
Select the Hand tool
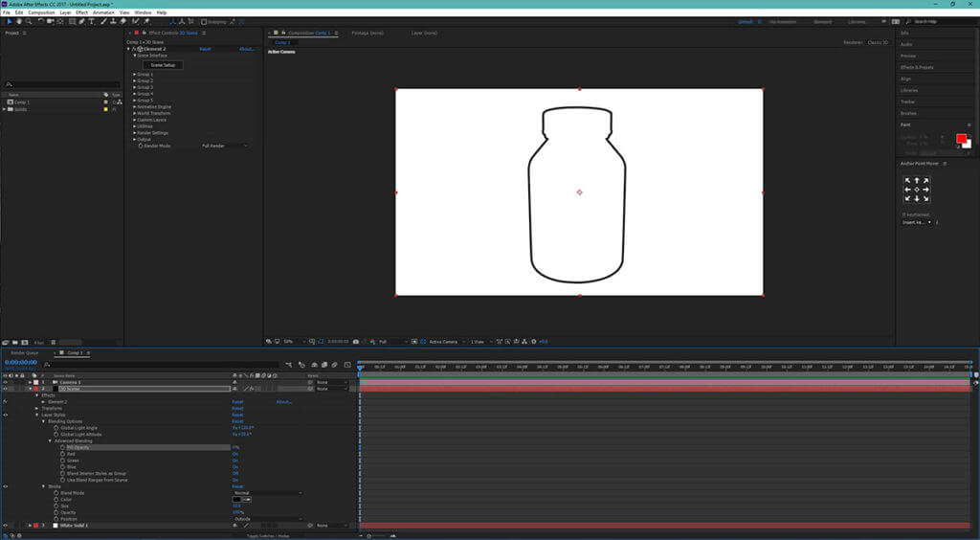point(19,21)
